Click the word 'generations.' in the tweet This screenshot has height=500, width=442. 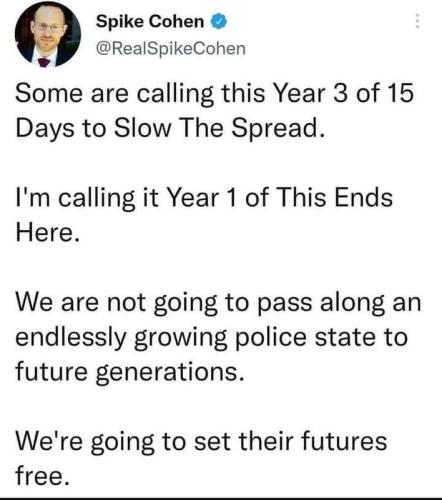pyautogui.click(x=170, y=372)
